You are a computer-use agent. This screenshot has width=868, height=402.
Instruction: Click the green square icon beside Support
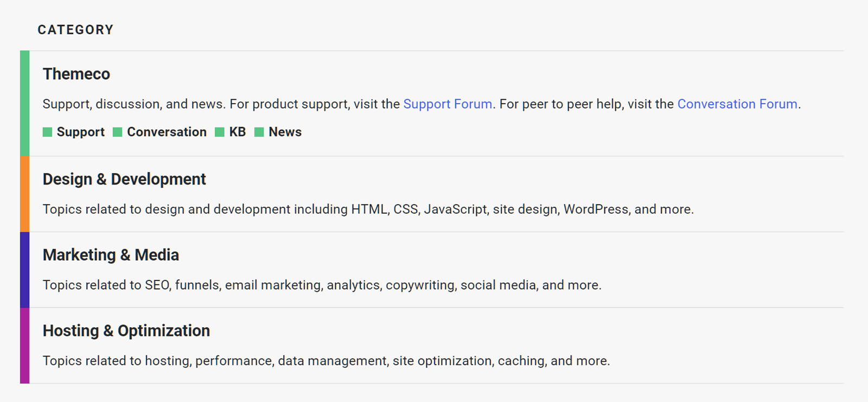coord(47,132)
